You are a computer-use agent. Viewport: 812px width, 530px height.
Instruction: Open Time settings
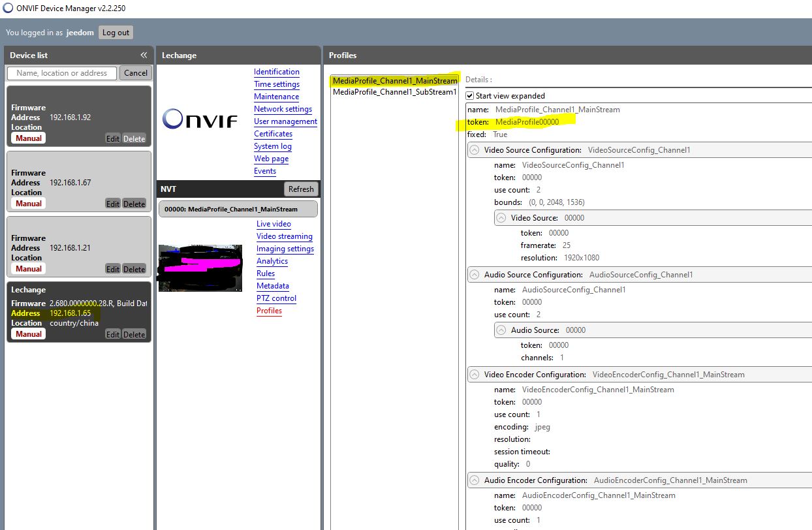pyautogui.click(x=277, y=84)
